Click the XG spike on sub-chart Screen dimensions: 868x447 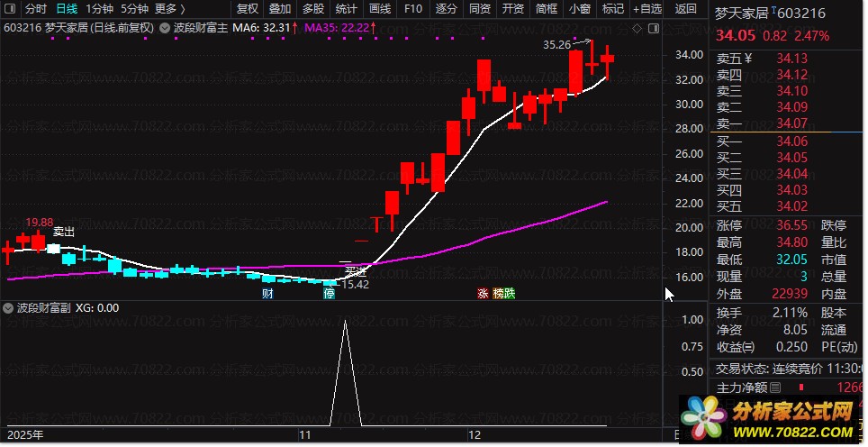(x=346, y=371)
